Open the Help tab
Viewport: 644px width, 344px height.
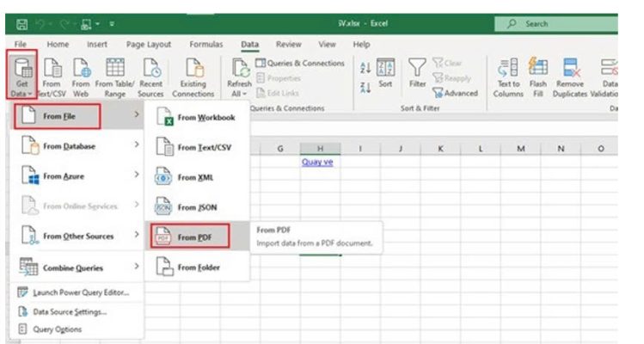[361, 45]
